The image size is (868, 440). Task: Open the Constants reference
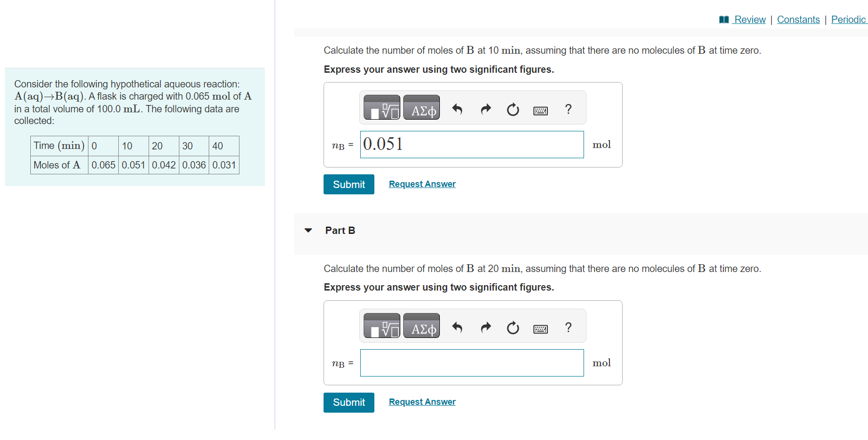[799, 19]
